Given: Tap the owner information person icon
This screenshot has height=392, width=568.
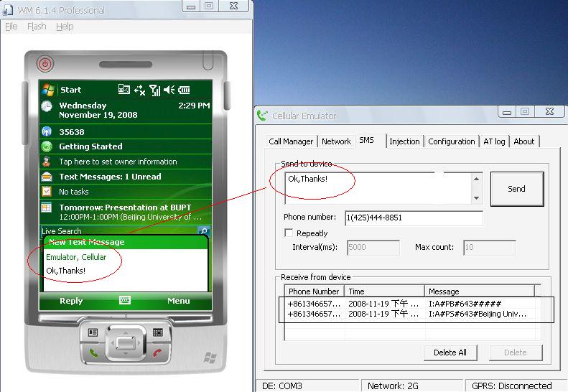Looking at the screenshot, I should [47, 162].
